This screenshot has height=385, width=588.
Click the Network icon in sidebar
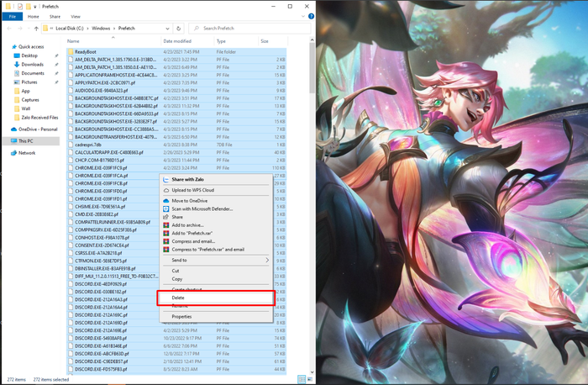point(14,153)
